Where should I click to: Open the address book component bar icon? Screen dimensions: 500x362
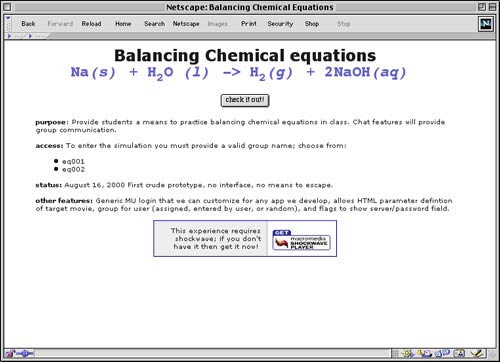click(459, 353)
